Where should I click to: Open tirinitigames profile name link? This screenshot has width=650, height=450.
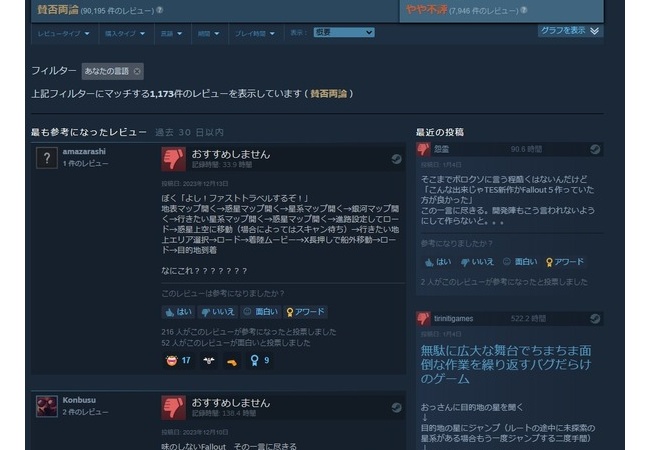(454, 319)
